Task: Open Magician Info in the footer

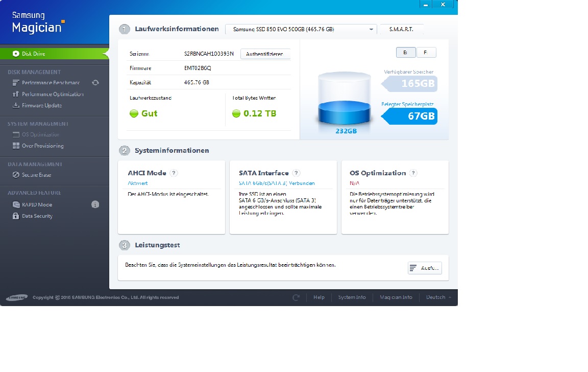Action: coord(396,297)
